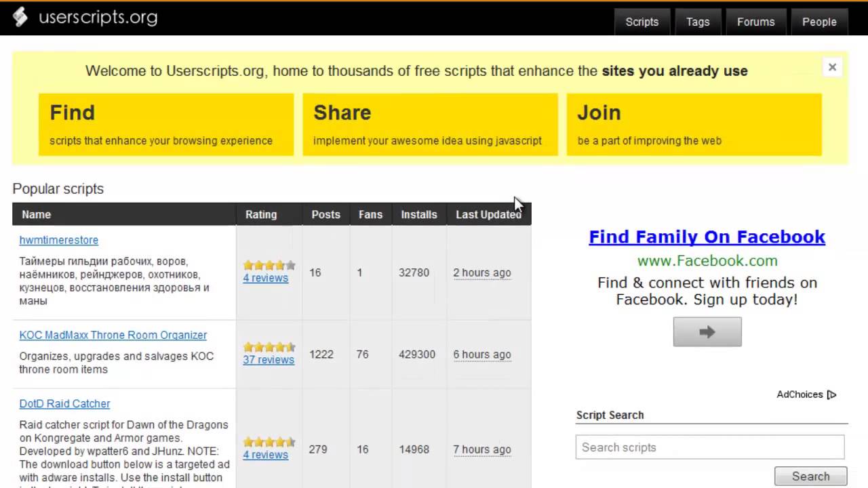Open the KOC MadMaxx Throne Room Organizer link

point(113,335)
